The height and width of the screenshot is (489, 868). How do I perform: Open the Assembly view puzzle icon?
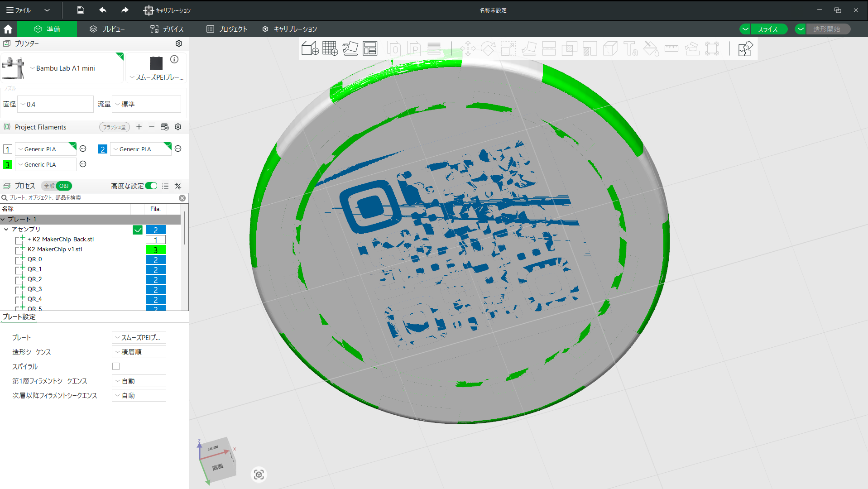click(x=745, y=48)
